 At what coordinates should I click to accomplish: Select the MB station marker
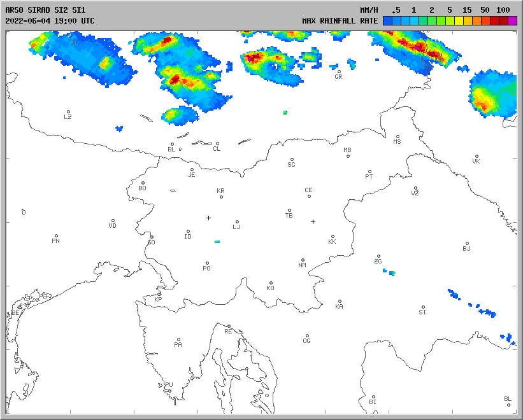pyautogui.click(x=348, y=156)
